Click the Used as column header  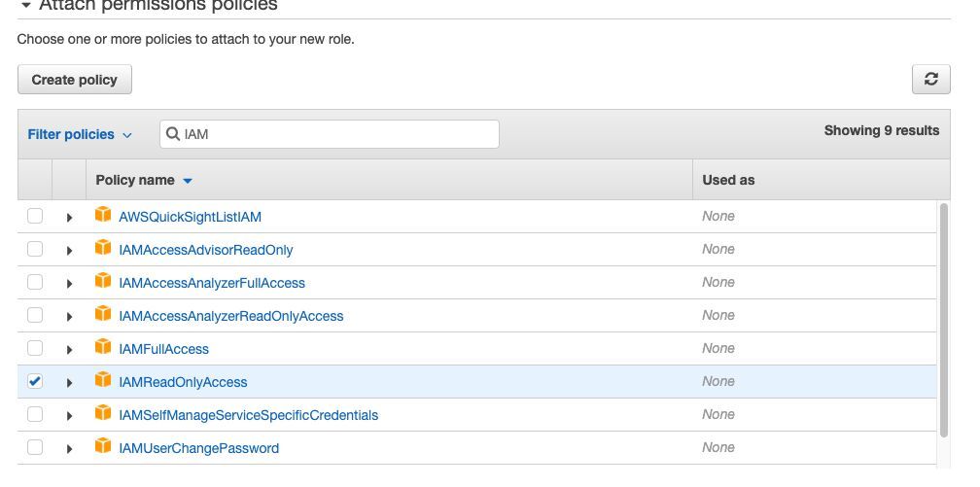728,180
